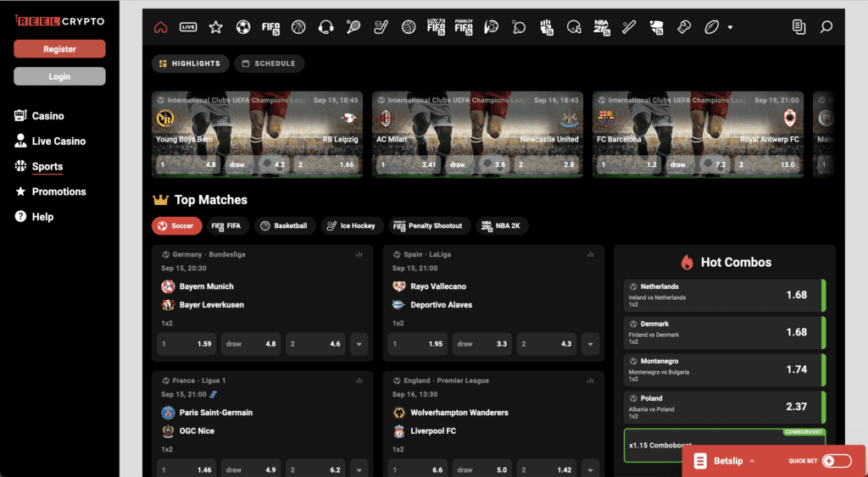This screenshot has height=477, width=868.
Task: Bet 1.59 on Bayern Munich win
Action: (186, 344)
